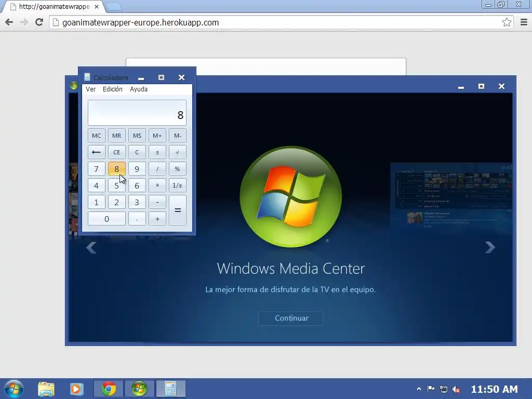Click digit 3 on the calculator
This screenshot has width=532, height=399.
click(137, 202)
